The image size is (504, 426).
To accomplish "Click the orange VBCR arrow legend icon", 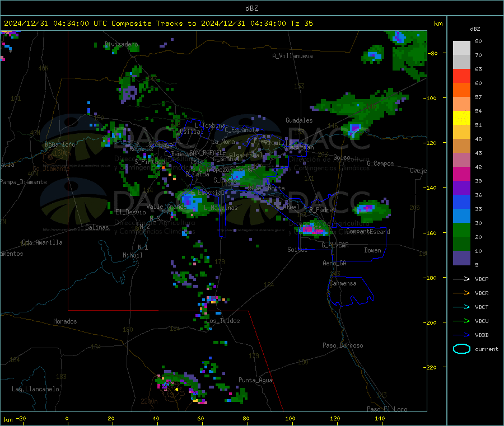I will [461, 293].
